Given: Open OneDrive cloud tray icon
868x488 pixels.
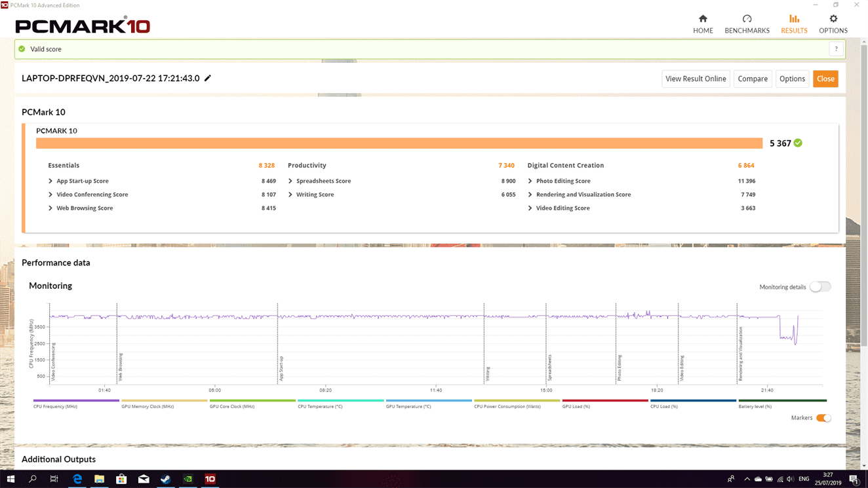Looking at the screenshot, I should (x=758, y=479).
